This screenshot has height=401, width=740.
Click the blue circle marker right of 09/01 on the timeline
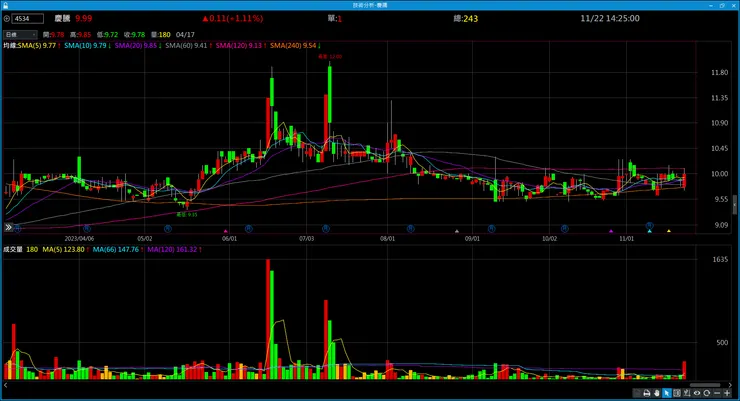[491, 229]
